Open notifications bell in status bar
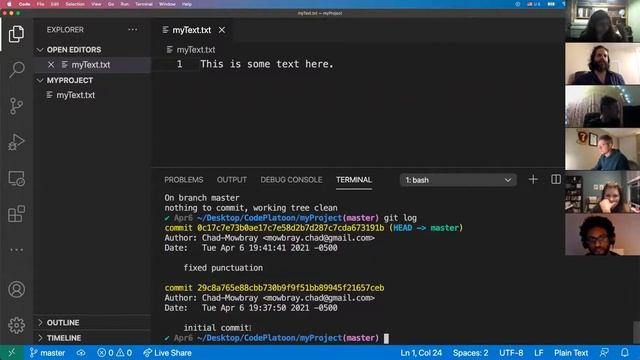The width and height of the screenshot is (640, 360). [625, 353]
